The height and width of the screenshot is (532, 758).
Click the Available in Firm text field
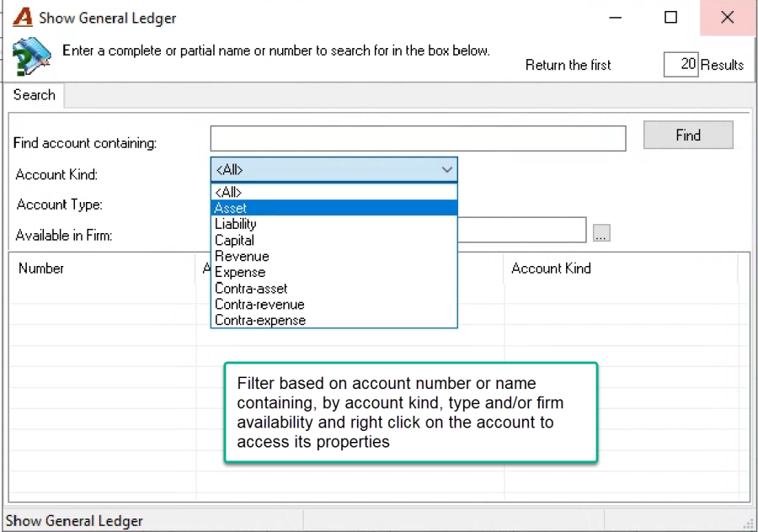click(x=521, y=230)
